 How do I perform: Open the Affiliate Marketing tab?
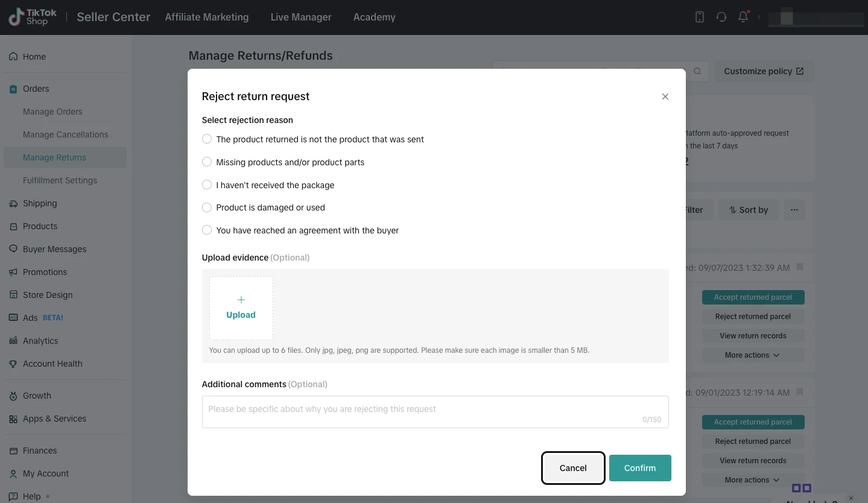pyautogui.click(x=206, y=17)
